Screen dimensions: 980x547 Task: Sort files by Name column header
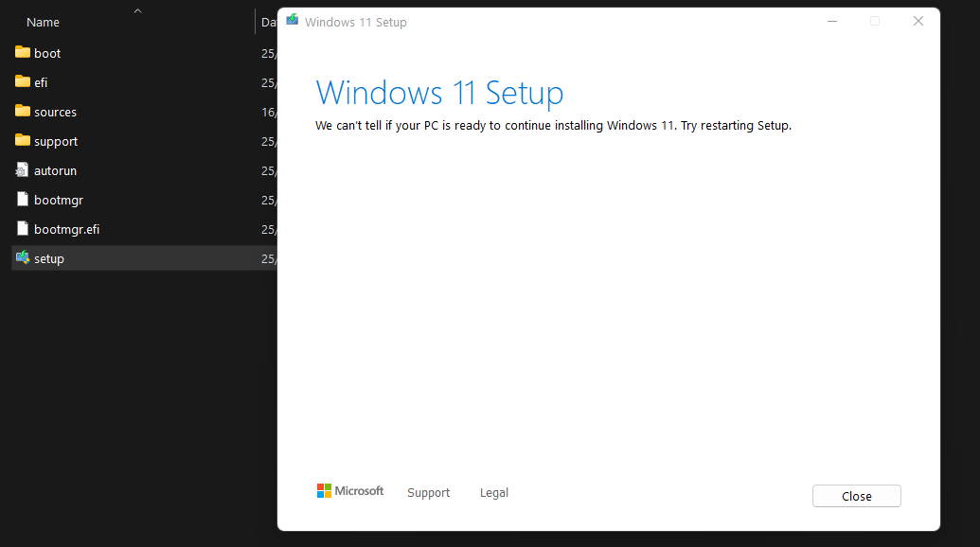[x=43, y=23]
